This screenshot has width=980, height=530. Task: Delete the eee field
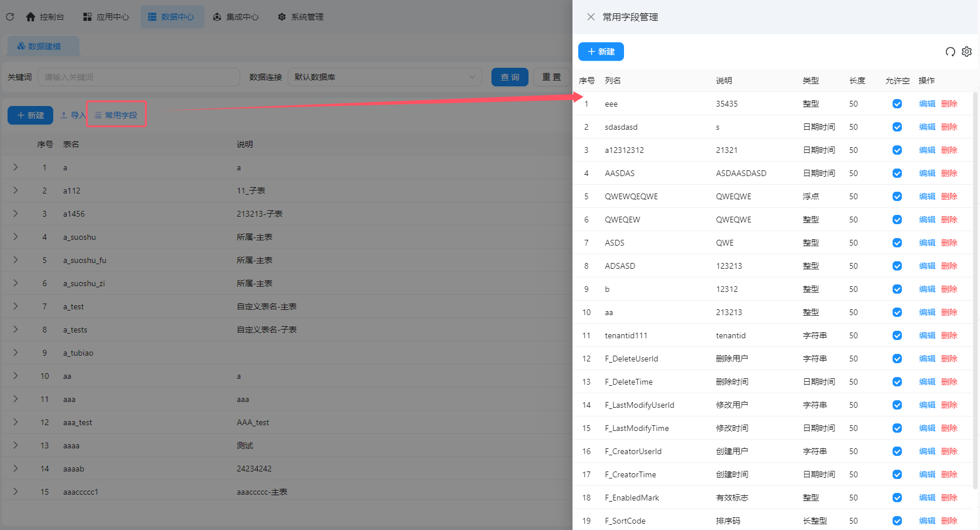(949, 104)
